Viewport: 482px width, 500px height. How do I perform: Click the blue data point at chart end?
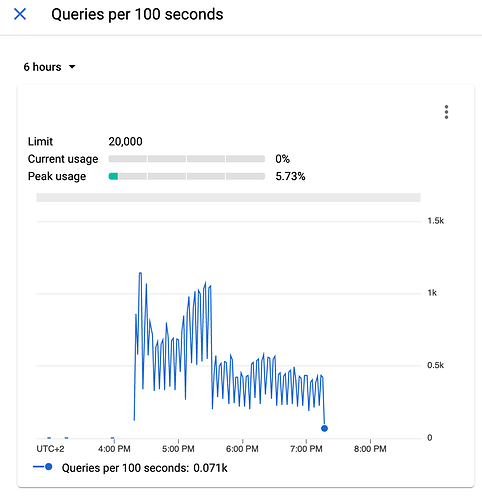click(x=324, y=428)
